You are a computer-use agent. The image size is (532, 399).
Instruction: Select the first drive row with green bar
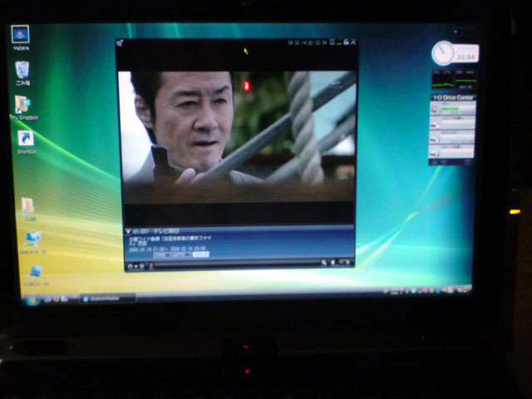point(452,109)
